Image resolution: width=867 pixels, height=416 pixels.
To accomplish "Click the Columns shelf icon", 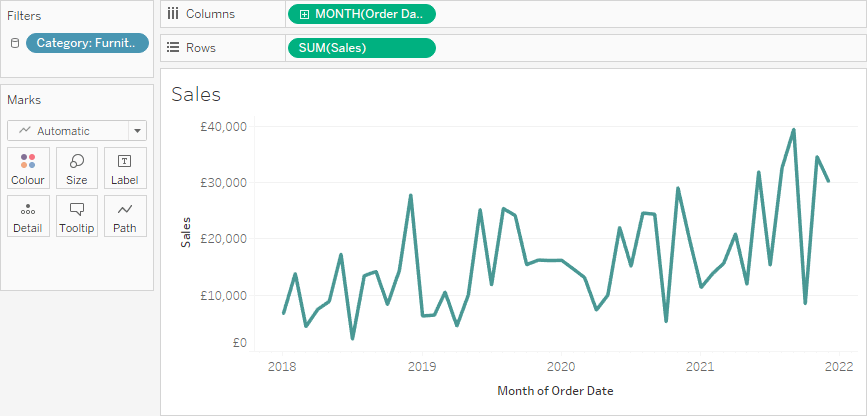I will (173, 14).
